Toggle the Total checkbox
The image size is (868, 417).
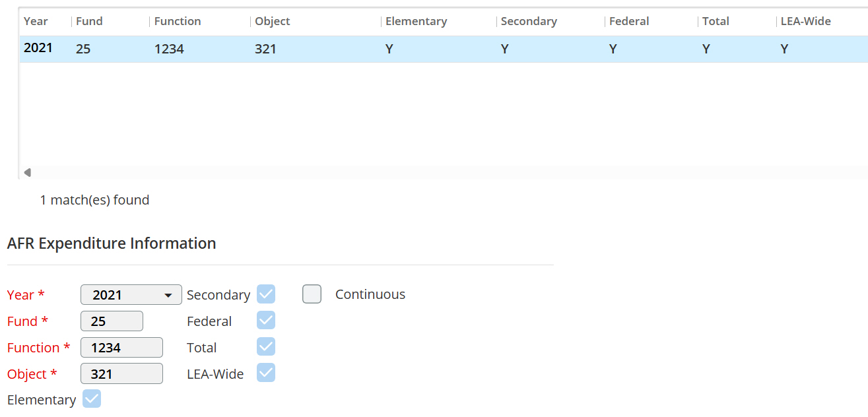(266, 347)
